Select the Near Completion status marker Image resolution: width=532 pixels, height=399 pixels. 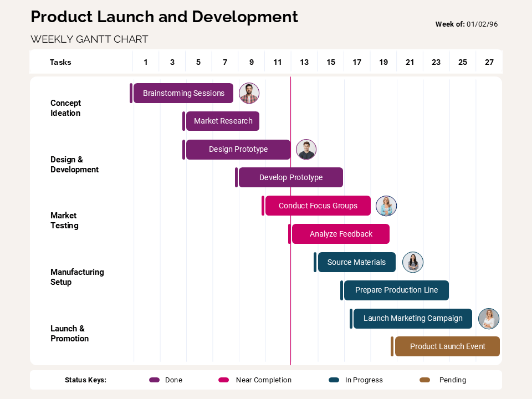[x=224, y=380]
